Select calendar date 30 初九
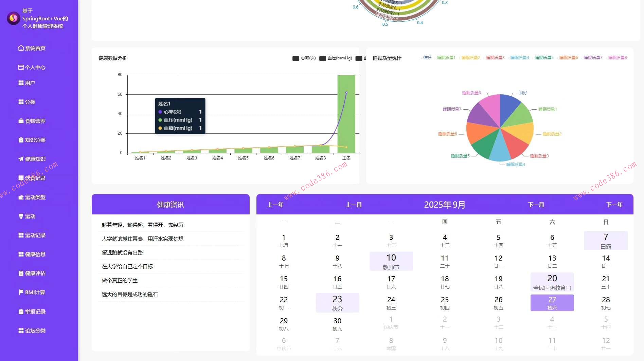Viewport: 644px width, 361px height. [x=337, y=324]
